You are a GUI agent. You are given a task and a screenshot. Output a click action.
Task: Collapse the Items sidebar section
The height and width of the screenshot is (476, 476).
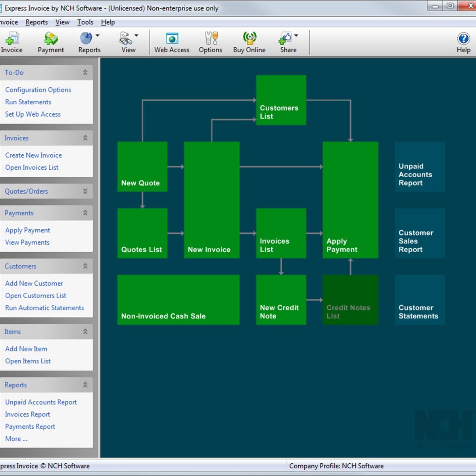85,332
